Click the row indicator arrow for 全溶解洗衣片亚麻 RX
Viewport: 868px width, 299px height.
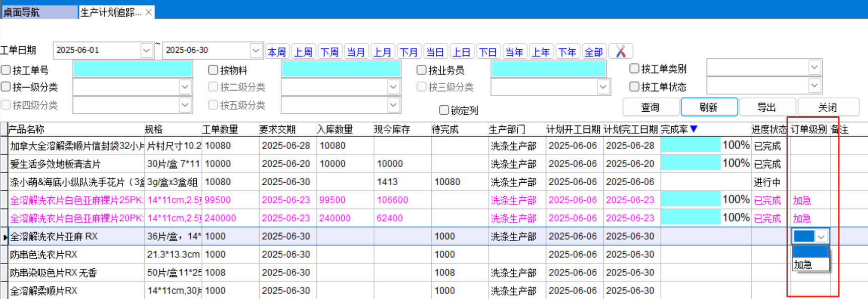tap(5, 237)
